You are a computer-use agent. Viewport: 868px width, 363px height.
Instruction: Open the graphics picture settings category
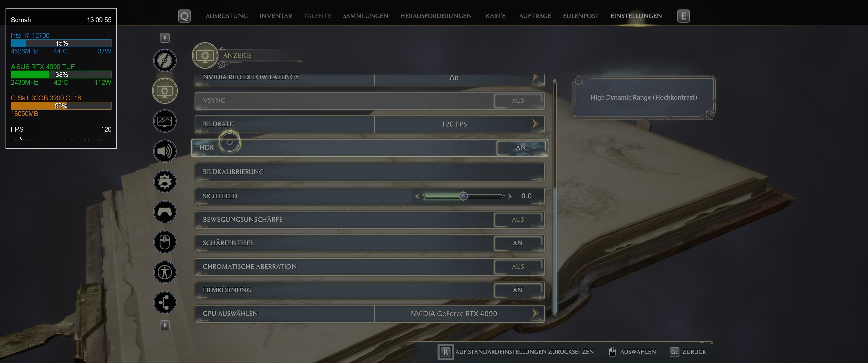coord(165,121)
